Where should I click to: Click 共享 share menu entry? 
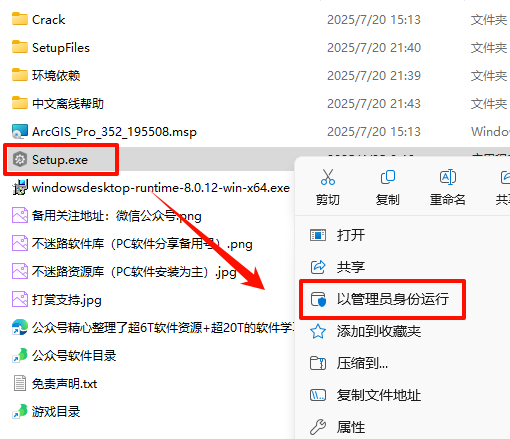[x=351, y=267]
